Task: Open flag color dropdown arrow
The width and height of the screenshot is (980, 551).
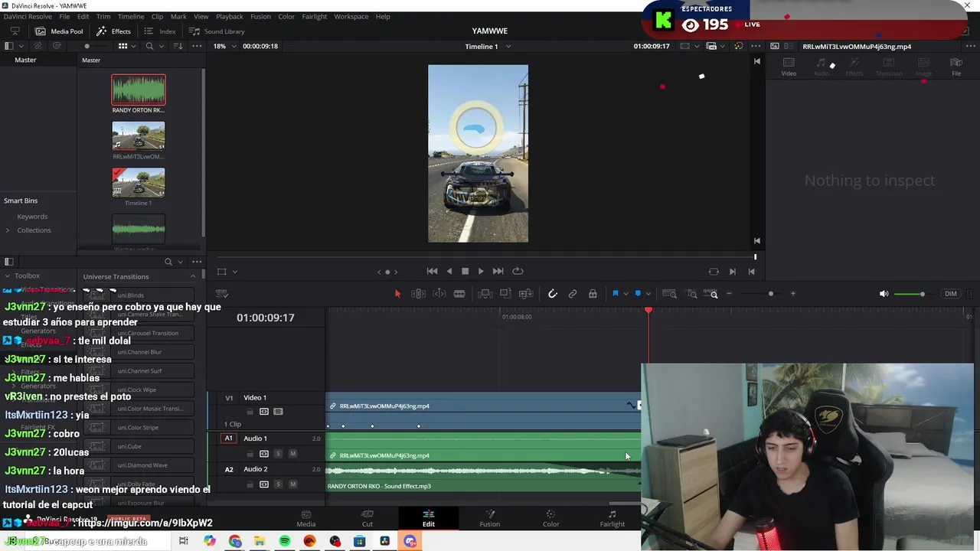Action: [x=626, y=294]
